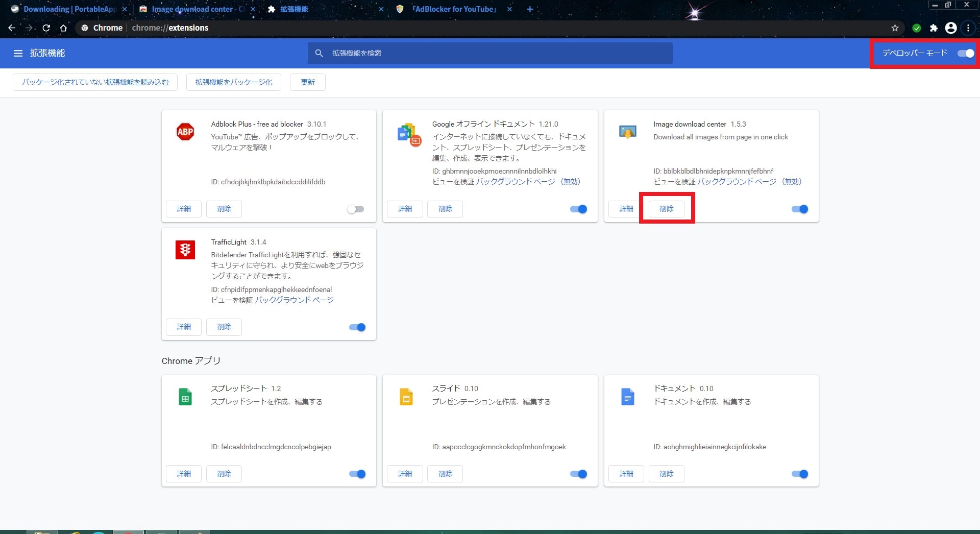Click 拡張機能をパッケージ化 button

(x=234, y=82)
